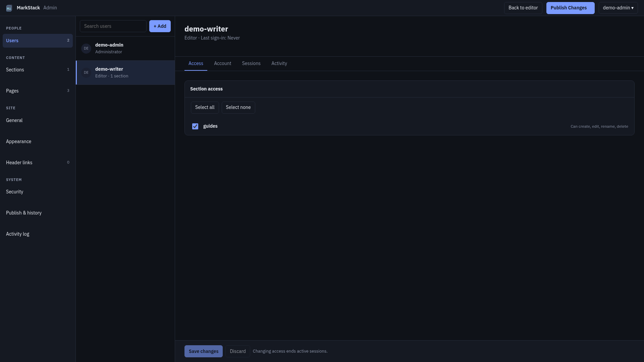Switch to the Account tab

223,64
